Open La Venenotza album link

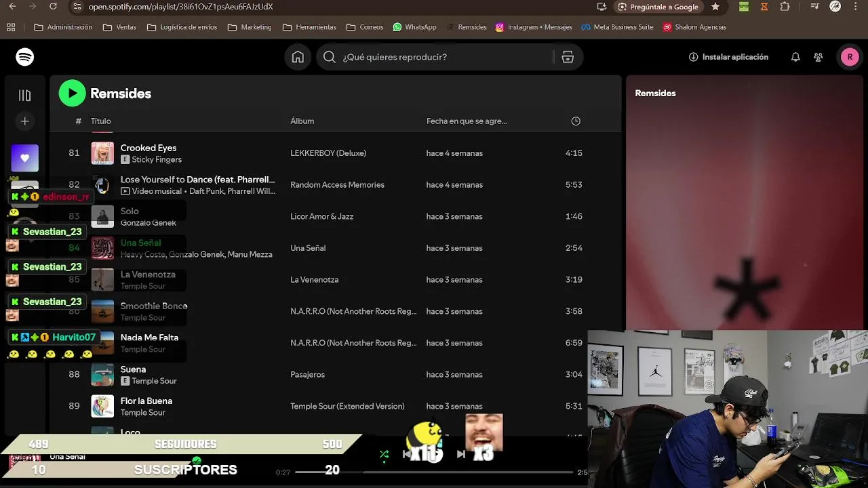tap(314, 280)
